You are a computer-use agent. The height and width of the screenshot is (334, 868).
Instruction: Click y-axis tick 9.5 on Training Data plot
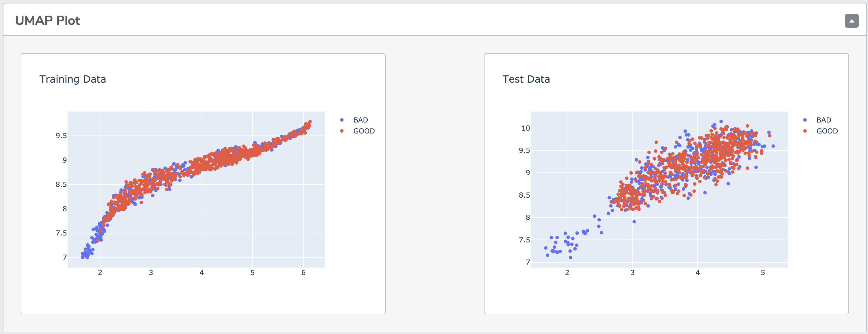[x=61, y=136]
